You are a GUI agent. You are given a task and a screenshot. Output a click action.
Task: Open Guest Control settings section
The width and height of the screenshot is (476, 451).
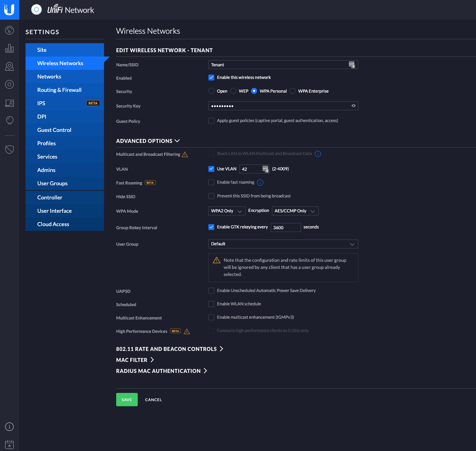coord(54,130)
